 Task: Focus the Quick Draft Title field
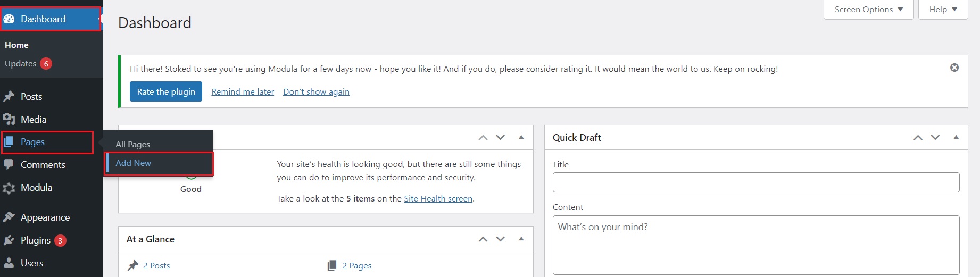(x=755, y=182)
